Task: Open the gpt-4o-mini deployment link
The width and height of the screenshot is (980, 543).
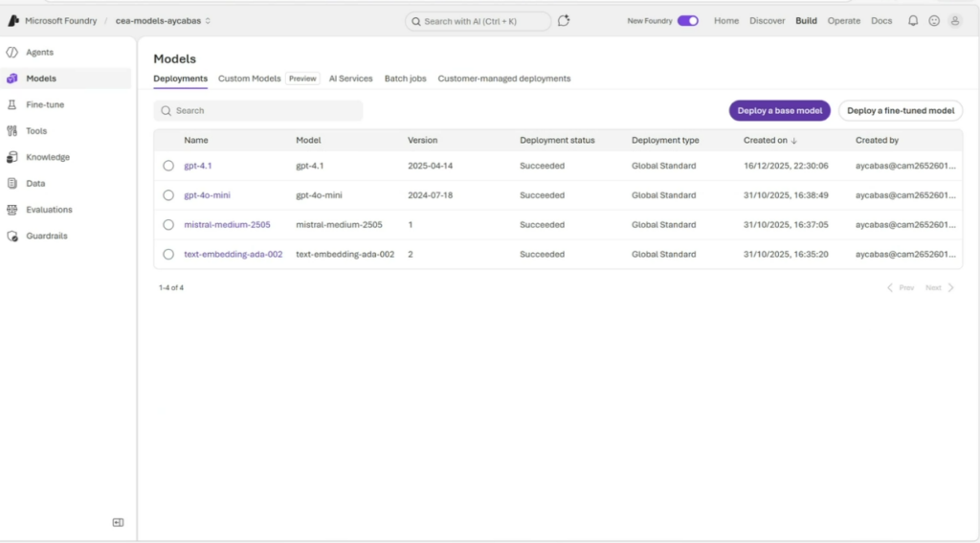Action: tap(207, 195)
